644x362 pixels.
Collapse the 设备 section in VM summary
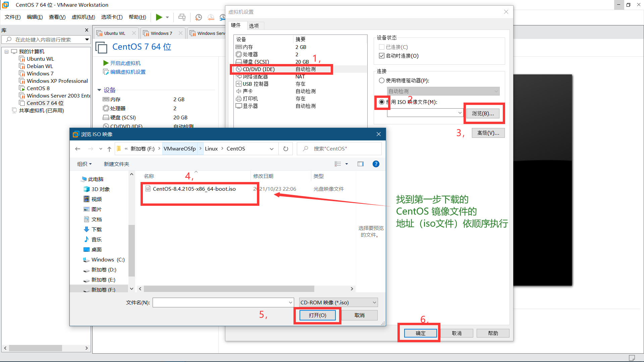(x=99, y=90)
